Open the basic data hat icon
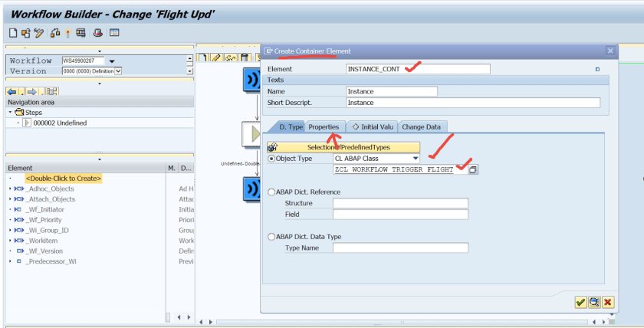Screen dimensions: 644x328 coord(97,33)
